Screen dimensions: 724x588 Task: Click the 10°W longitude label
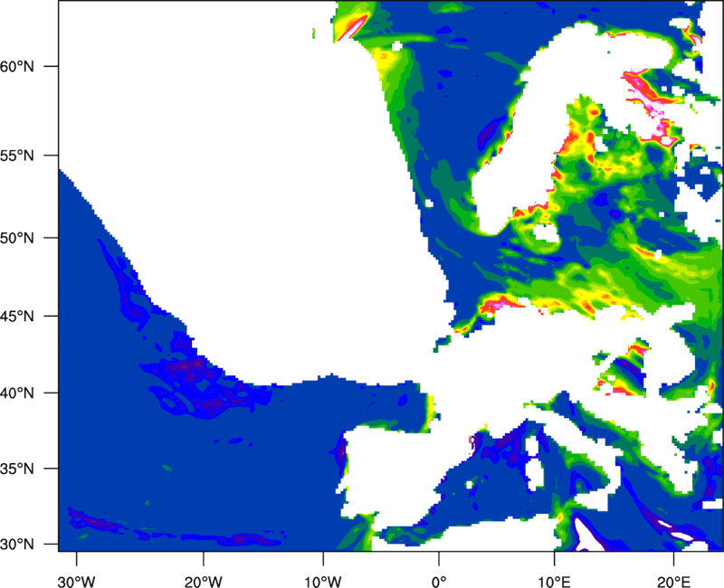pos(323,582)
